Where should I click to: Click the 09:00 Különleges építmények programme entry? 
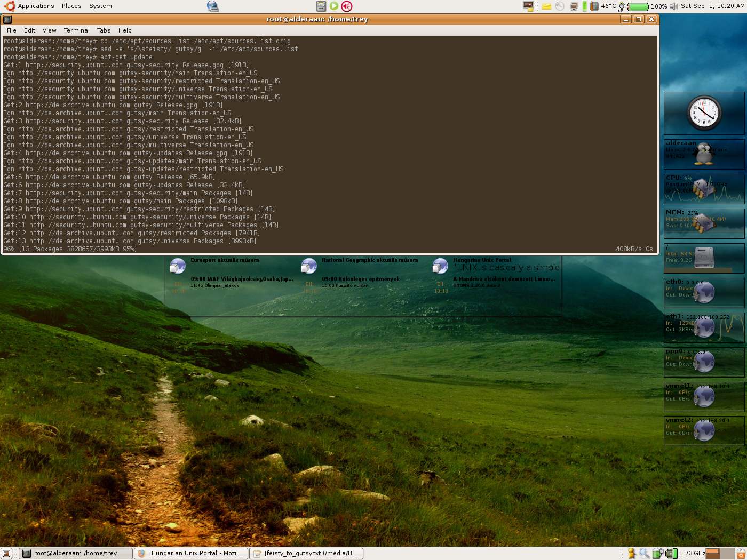[x=361, y=279]
